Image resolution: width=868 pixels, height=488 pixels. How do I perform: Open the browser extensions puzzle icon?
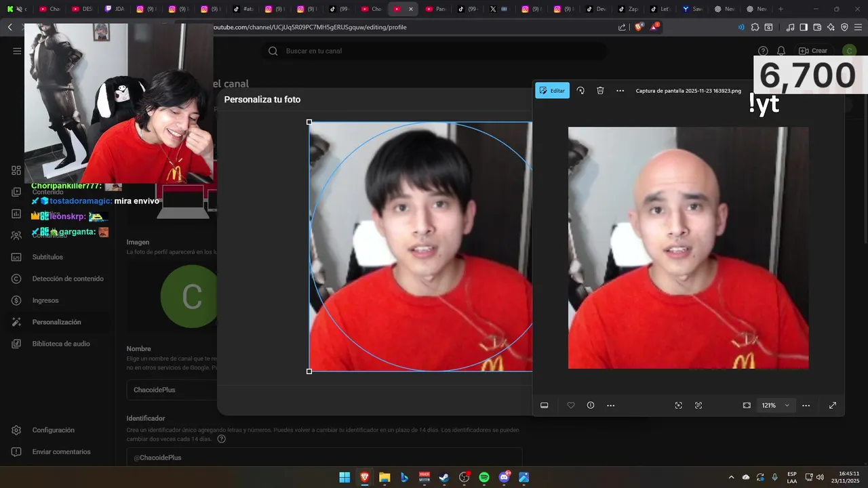click(755, 27)
